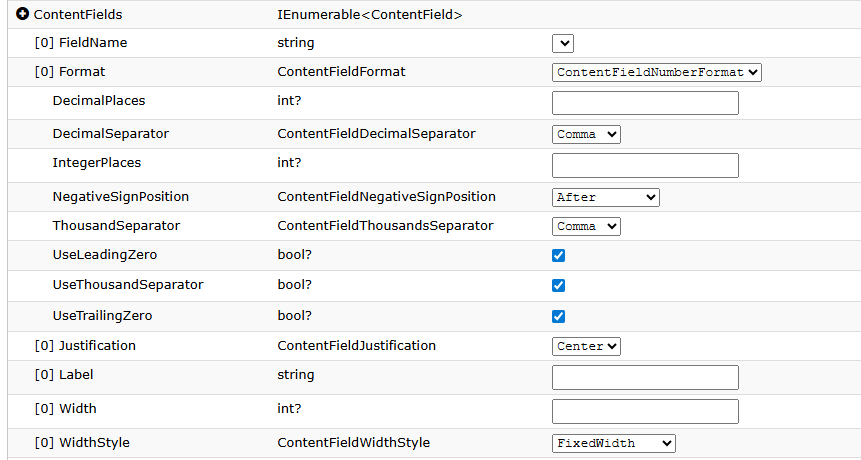The height and width of the screenshot is (460, 861).
Task: Uncheck the UseTrailingZero checkbox
Action: tap(558, 316)
